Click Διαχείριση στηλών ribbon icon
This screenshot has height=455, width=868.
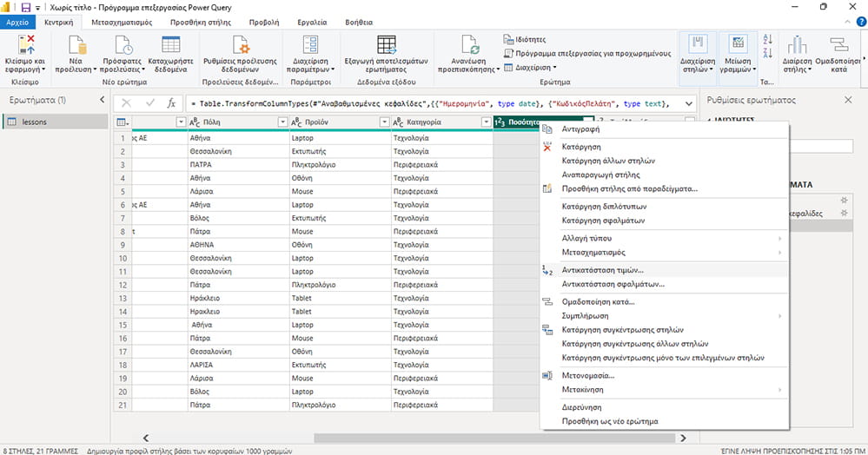698,43
